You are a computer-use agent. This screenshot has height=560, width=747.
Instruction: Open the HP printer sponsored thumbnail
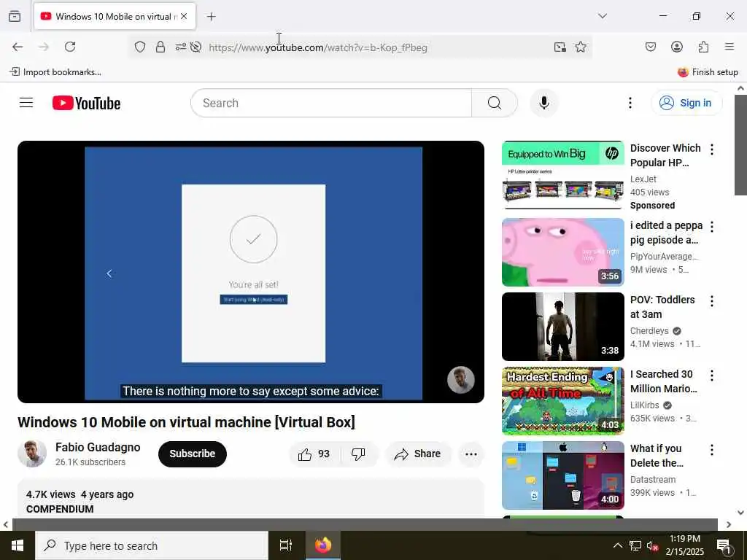562,175
